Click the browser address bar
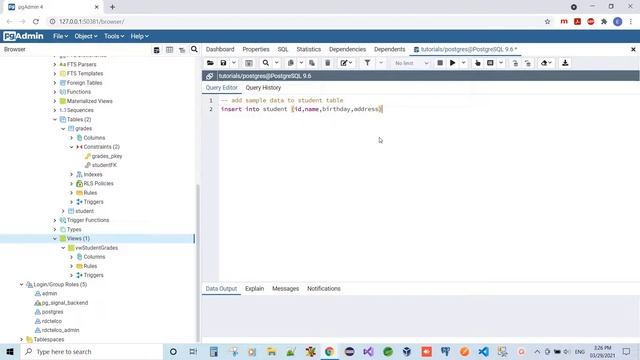640x360 pixels. [296, 22]
